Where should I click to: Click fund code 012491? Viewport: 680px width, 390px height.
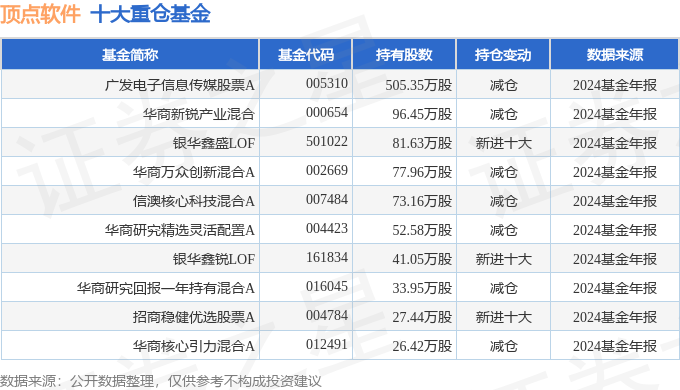[x=327, y=344]
